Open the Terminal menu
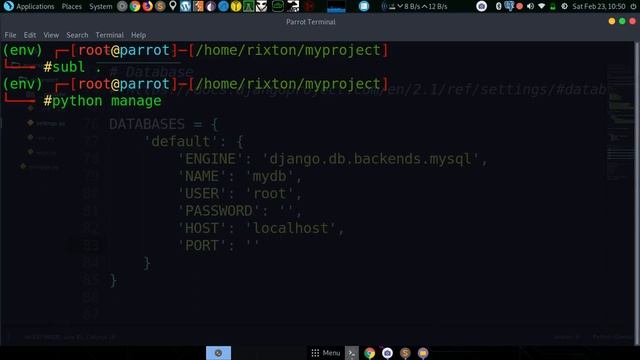Image resolution: width=640 pixels, height=360 pixels. click(109, 35)
